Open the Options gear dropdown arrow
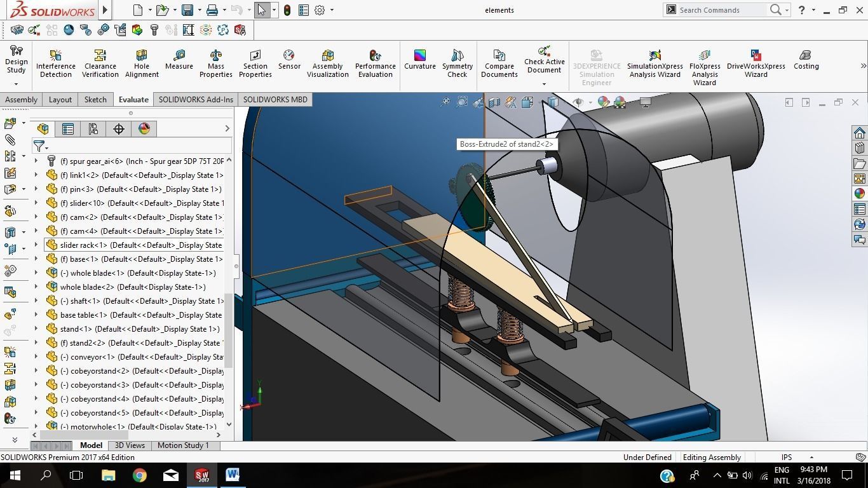The height and width of the screenshot is (488, 868). pyautogui.click(x=332, y=10)
